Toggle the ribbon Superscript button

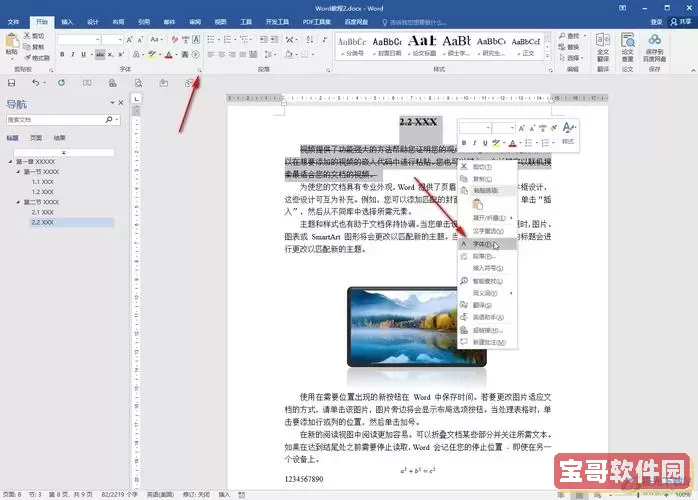tap(121, 54)
